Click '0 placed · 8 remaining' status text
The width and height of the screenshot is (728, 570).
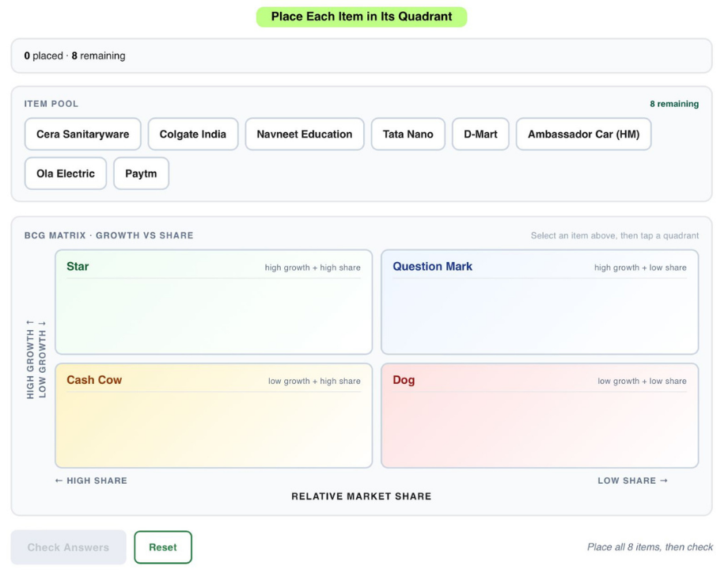[74, 55]
